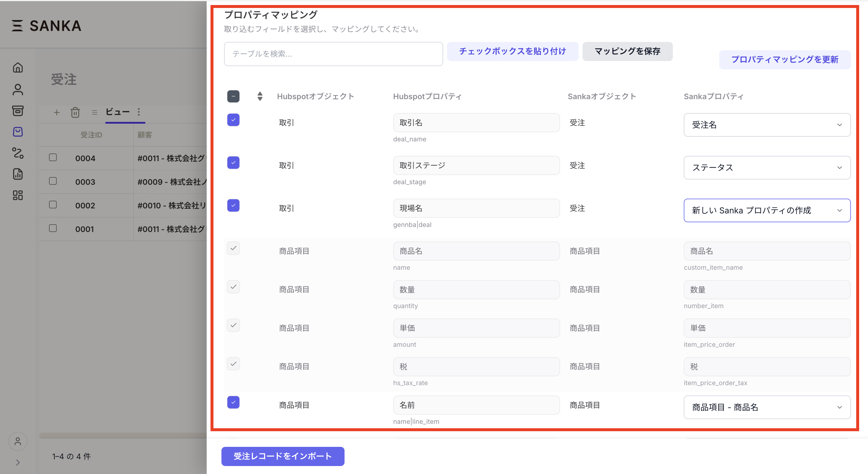Click the user profile avatar icon

point(17,441)
